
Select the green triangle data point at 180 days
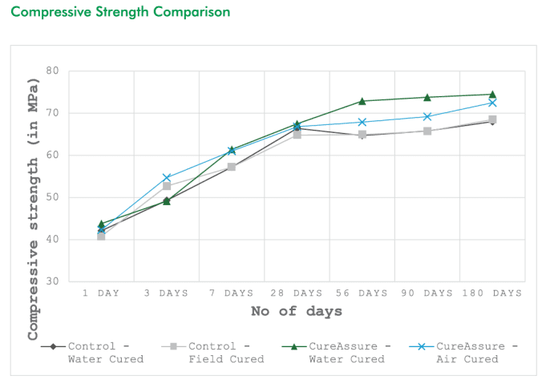[492, 95]
